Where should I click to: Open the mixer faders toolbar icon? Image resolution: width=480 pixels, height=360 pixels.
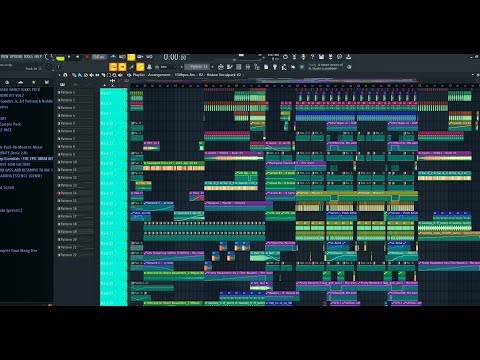(x=248, y=67)
